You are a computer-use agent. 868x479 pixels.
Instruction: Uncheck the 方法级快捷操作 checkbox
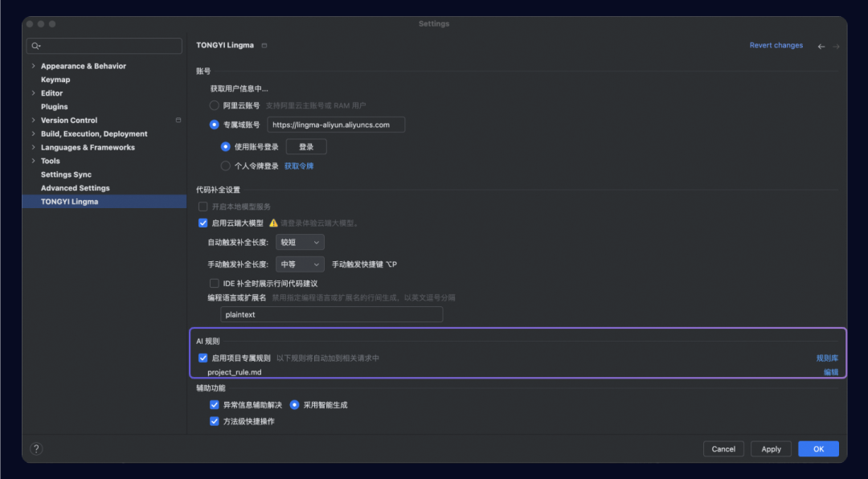click(x=215, y=421)
